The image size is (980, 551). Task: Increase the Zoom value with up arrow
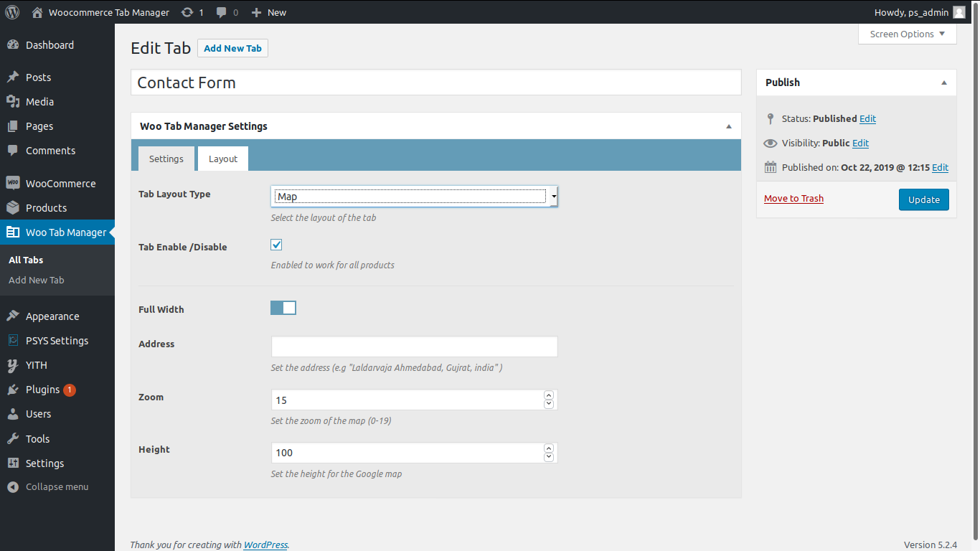pyautogui.click(x=549, y=395)
